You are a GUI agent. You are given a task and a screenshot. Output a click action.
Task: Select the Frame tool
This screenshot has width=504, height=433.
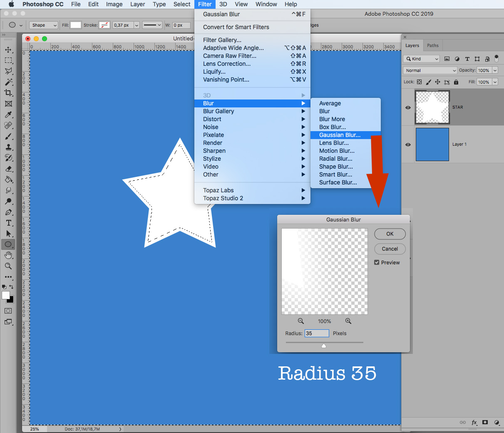[8, 104]
